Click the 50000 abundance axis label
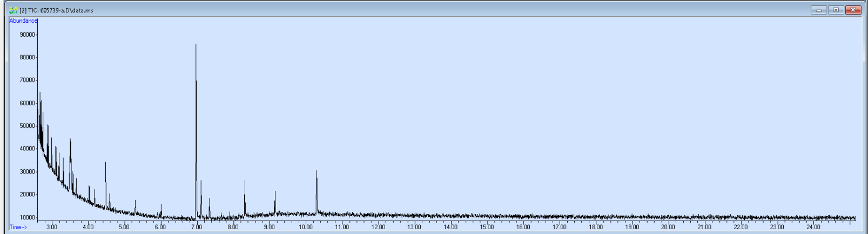Image resolution: width=868 pixels, height=234 pixels. [27, 126]
